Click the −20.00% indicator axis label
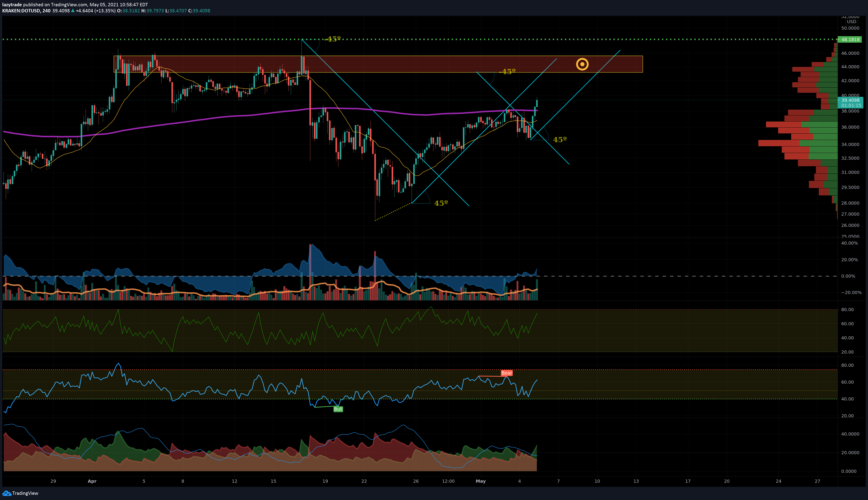 click(851, 293)
